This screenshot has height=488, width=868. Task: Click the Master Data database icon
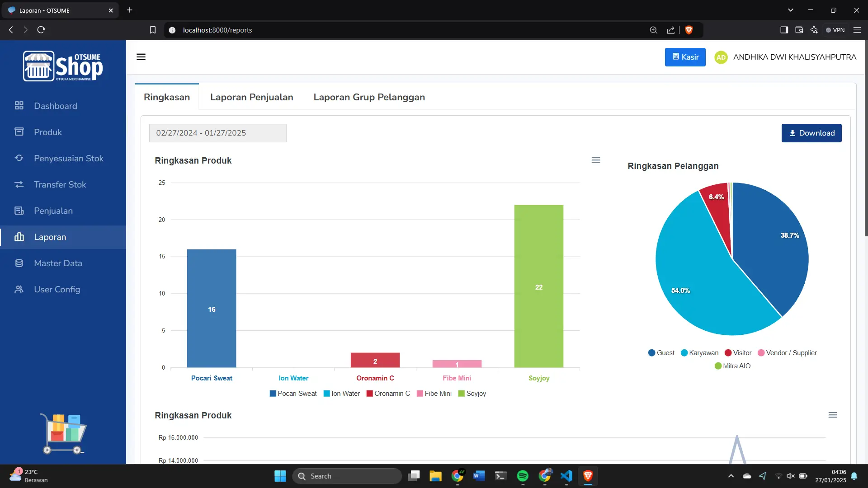pyautogui.click(x=19, y=263)
